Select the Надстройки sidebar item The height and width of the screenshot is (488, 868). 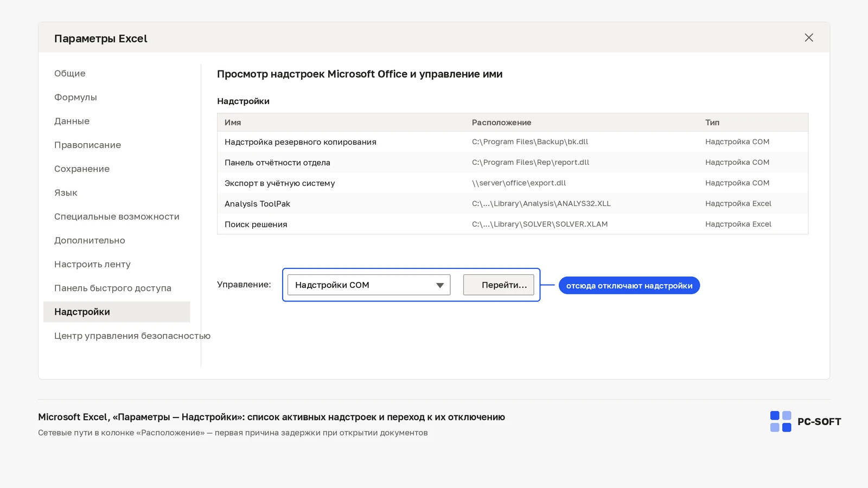(117, 312)
